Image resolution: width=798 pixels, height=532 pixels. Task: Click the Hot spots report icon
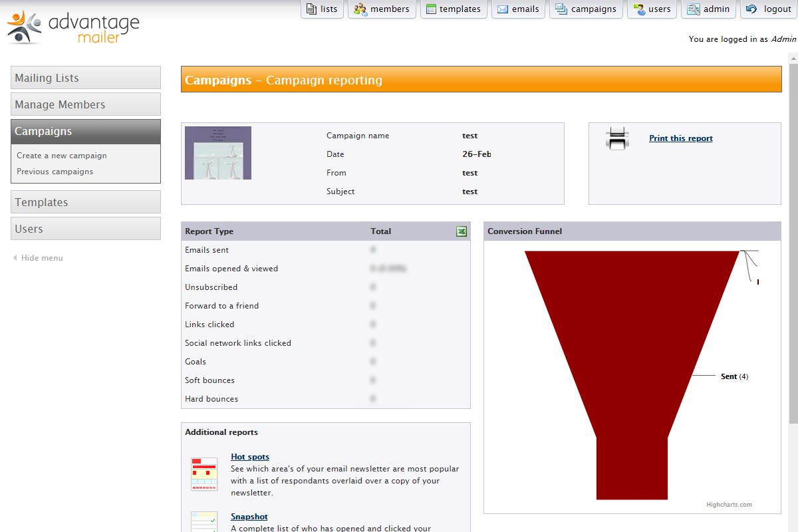204,474
